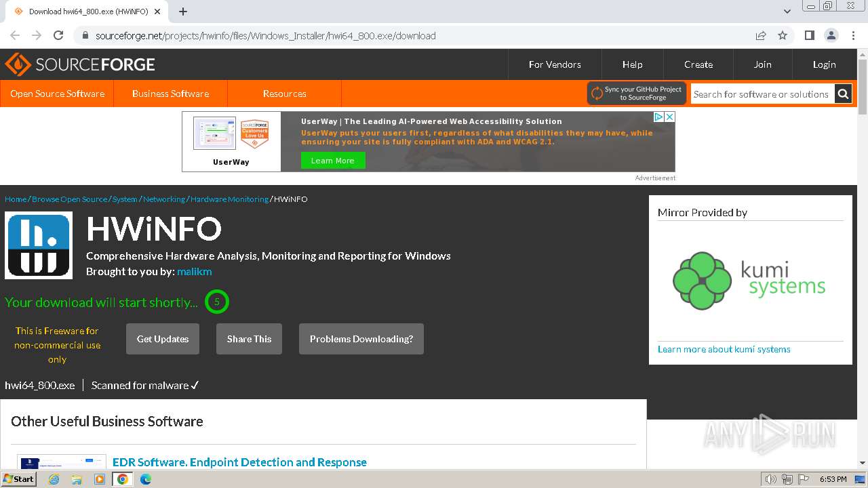Reload the page with refresh icon
The height and width of the screenshot is (488, 868).
58,35
